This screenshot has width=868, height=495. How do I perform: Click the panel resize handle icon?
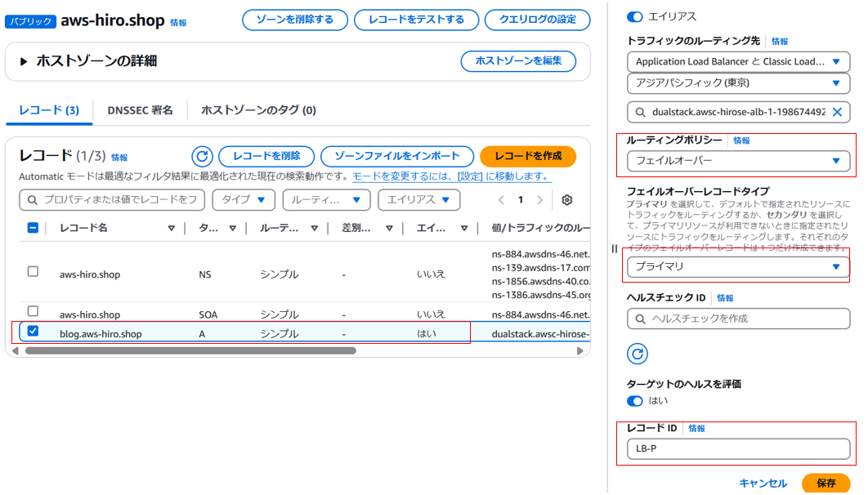[x=615, y=249]
